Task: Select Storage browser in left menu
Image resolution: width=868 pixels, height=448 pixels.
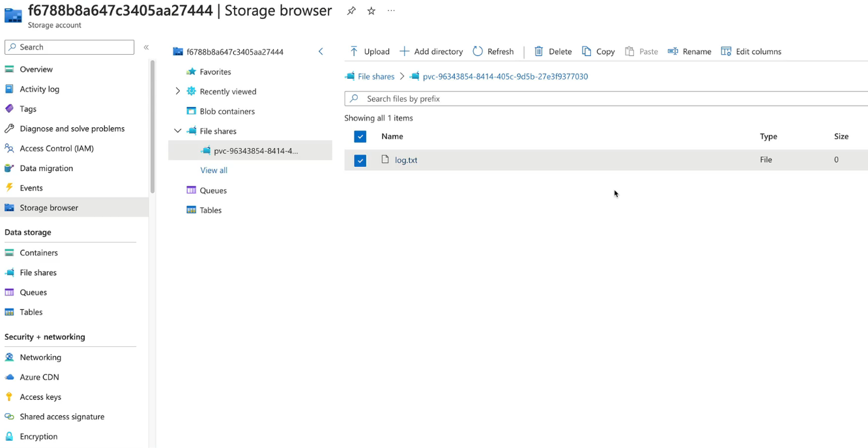Action: [74, 207]
